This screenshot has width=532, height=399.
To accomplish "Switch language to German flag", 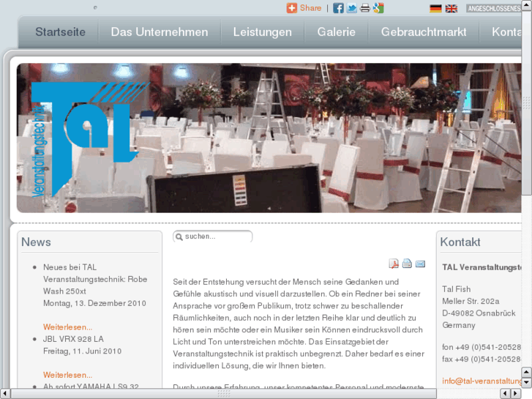I will click(435, 9).
